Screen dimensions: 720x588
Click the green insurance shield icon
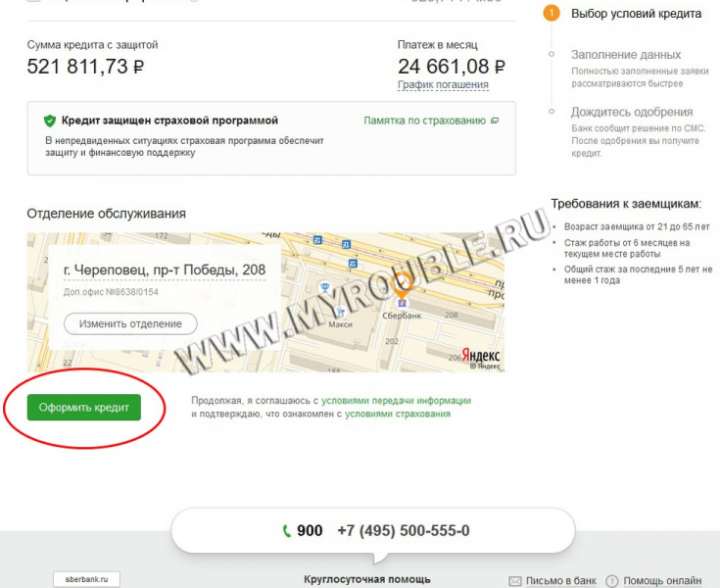point(50,121)
